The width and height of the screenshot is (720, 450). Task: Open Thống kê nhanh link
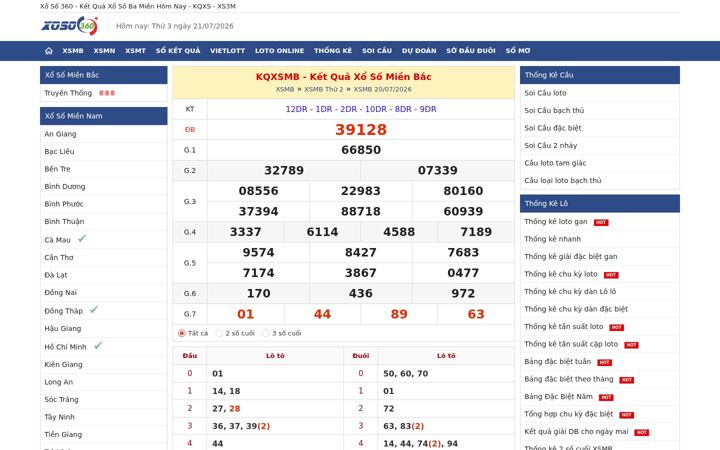[x=552, y=239]
